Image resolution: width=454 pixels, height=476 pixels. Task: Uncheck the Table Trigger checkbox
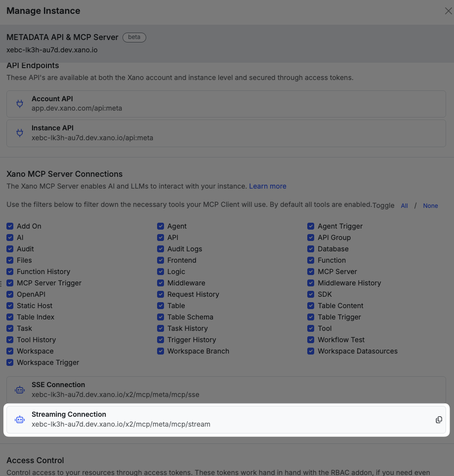tap(311, 317)
